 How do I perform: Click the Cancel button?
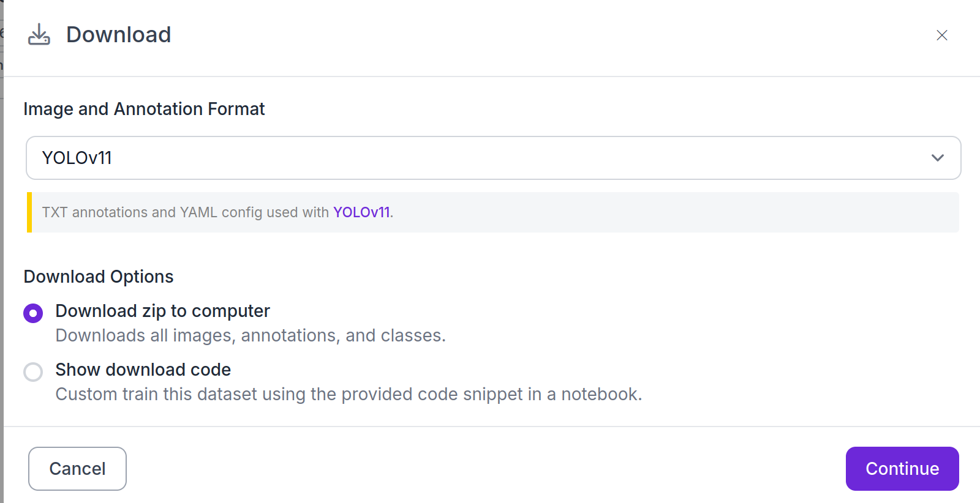77,469
